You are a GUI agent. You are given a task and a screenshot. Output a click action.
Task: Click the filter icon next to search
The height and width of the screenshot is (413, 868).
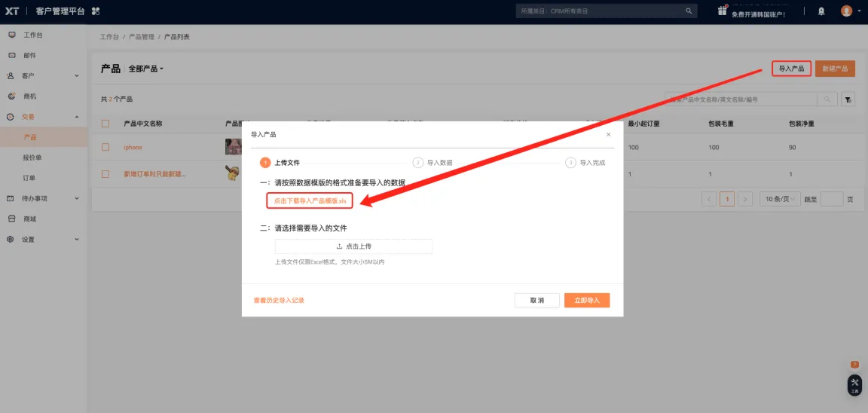tap(848, 99)
